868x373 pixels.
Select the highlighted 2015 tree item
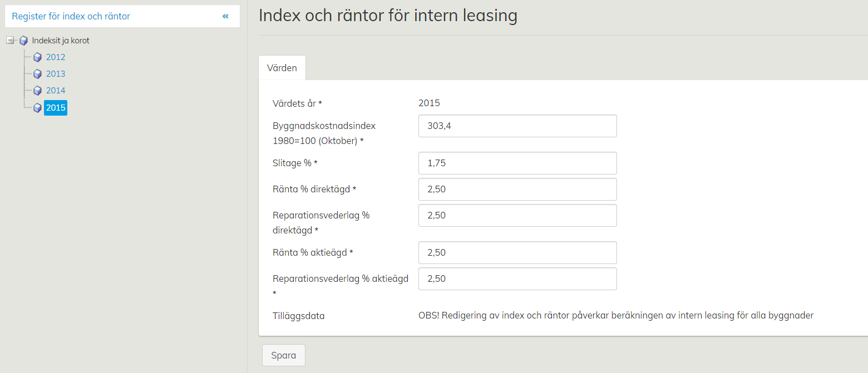56,108
